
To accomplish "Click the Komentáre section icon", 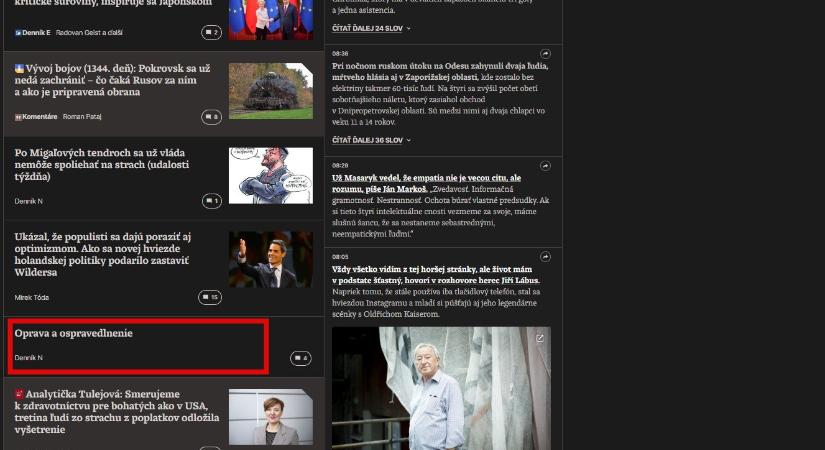I will pos(18,117).
